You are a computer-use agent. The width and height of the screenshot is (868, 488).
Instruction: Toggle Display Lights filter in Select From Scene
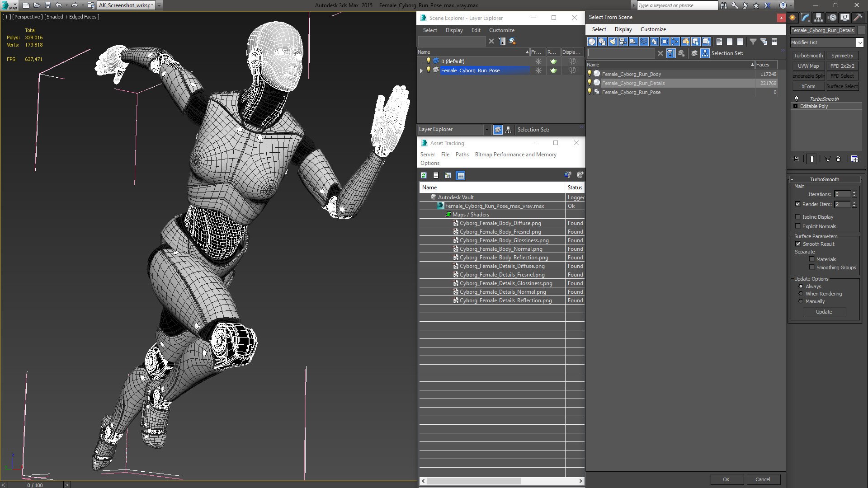pyautogui.click(x=613, y=42)
